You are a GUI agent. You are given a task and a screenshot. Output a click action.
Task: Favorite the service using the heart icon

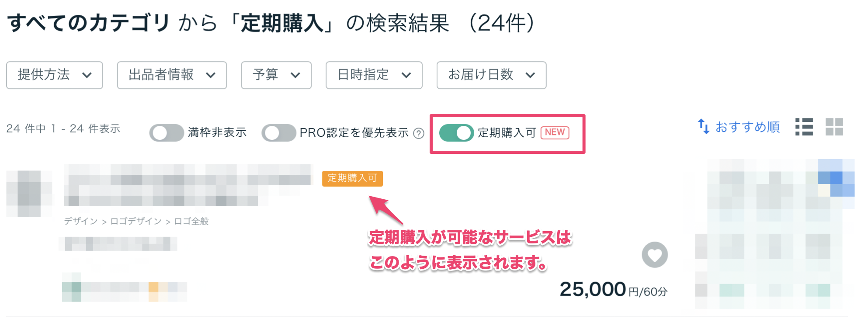(x=654, y=255)
